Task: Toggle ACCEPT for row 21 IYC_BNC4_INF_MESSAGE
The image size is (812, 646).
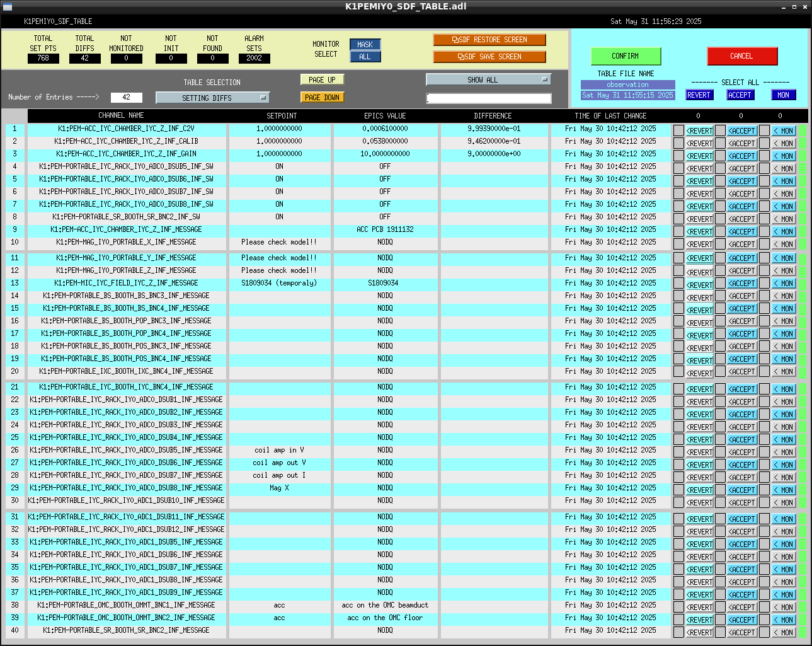Action: tap(742, 389)
